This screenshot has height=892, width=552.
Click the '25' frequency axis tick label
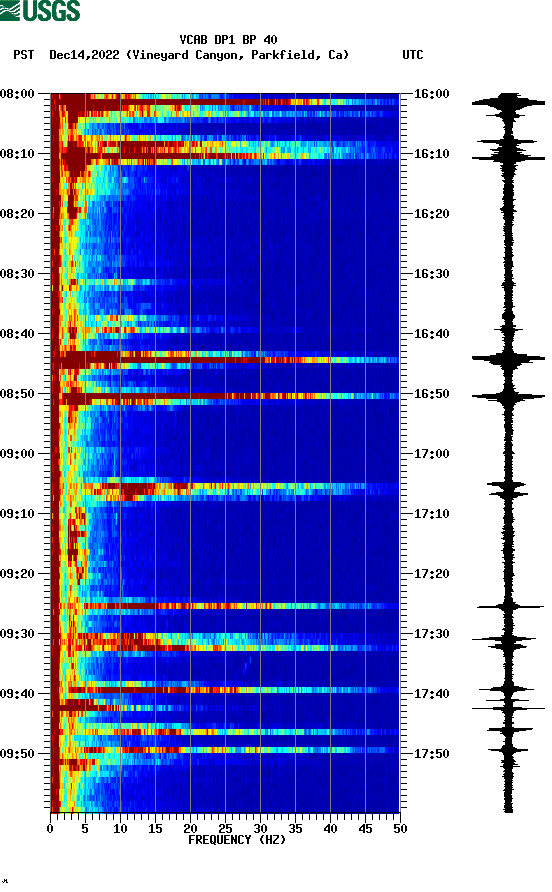click(x=225, y=829)
